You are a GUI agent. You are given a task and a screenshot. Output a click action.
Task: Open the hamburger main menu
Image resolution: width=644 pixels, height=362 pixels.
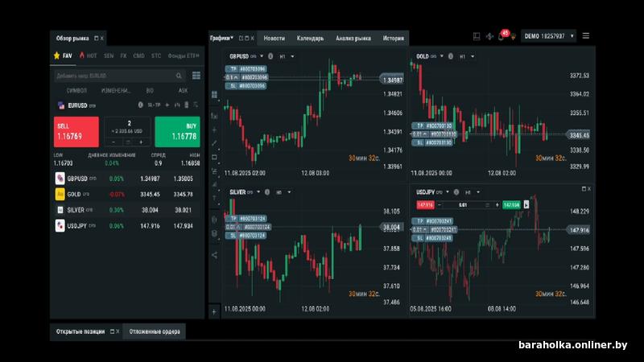tap(586, 36)
